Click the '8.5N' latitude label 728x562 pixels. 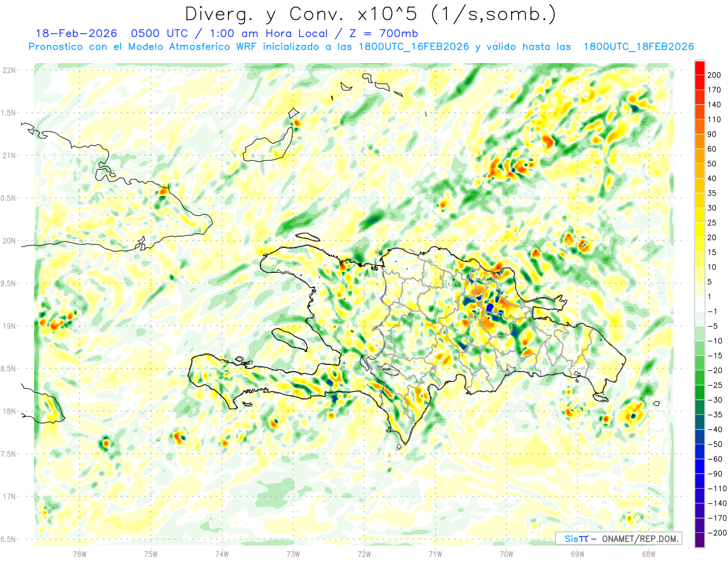point(8,369)
